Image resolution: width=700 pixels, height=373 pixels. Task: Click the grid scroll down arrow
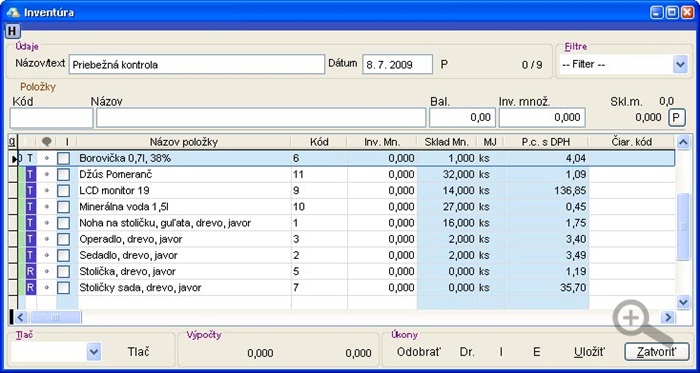coord(683,303)
